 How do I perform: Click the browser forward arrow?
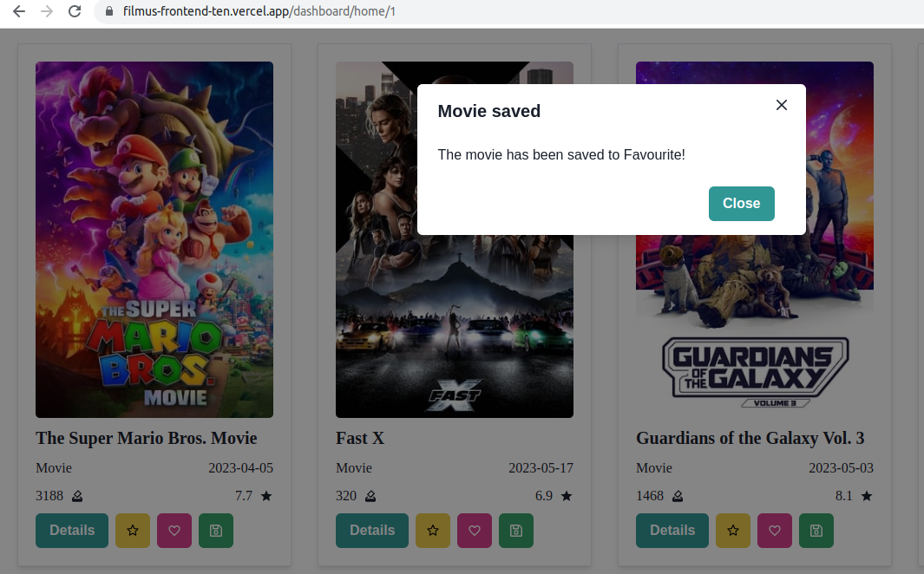[47, 11]
